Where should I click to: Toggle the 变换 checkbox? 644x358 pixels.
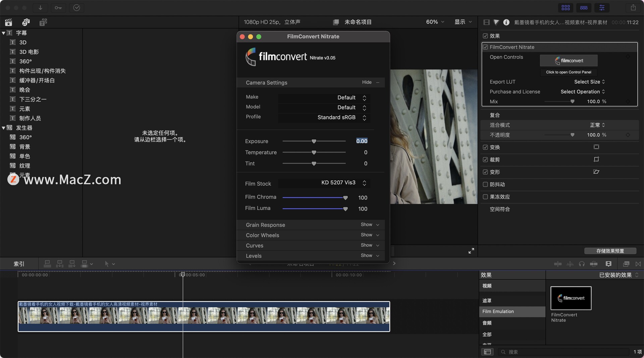tap(485, 147)
